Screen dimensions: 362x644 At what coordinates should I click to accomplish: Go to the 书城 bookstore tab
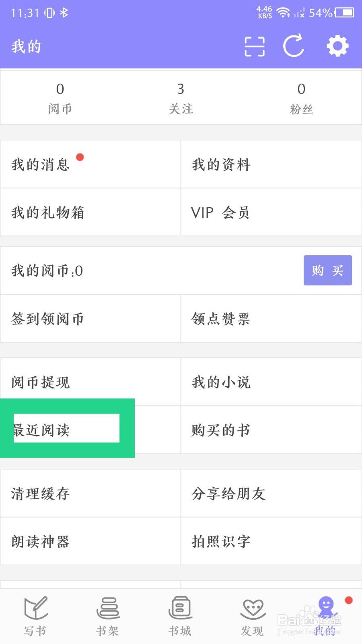pyautogui.click(x=180, y=616)
